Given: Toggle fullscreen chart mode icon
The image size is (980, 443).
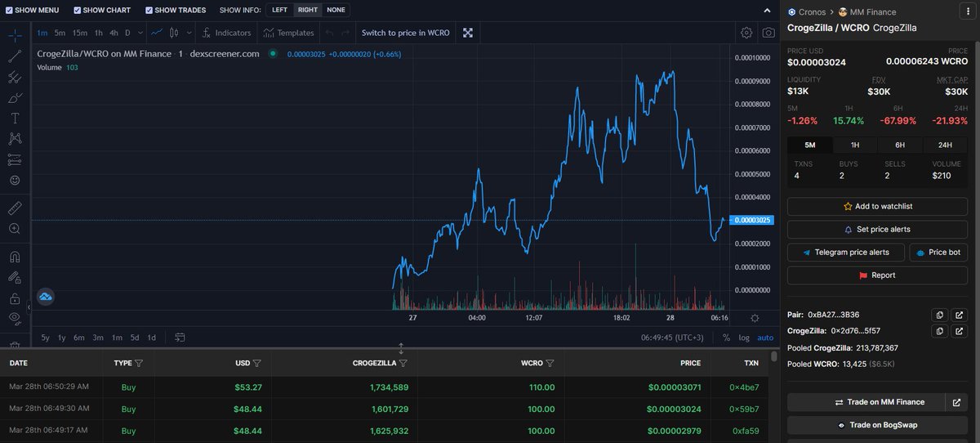Looking at the screenshot, I should [468, 33].
